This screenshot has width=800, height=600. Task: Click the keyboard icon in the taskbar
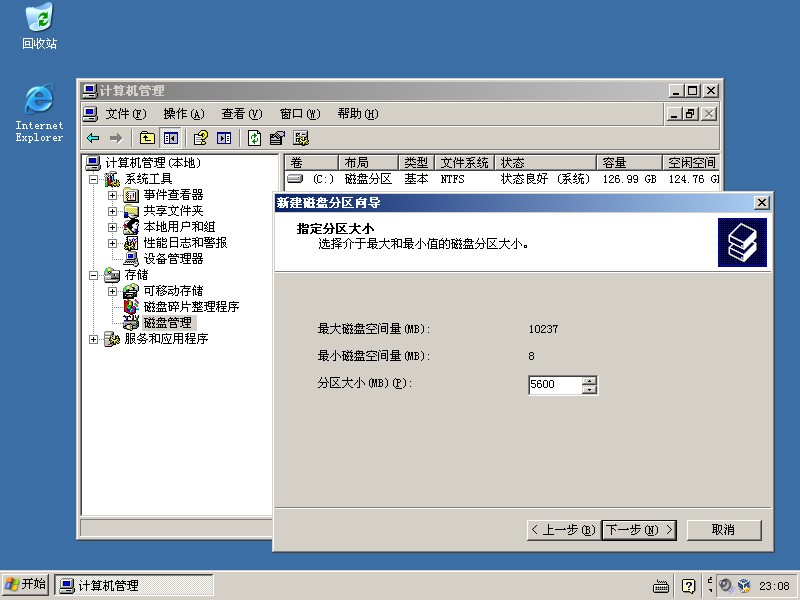coord(661,586)
